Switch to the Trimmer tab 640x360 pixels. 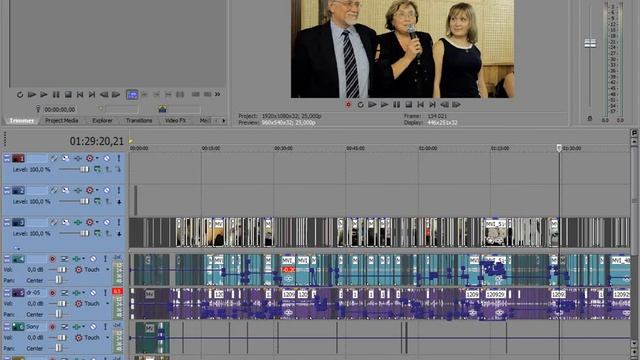22,121
